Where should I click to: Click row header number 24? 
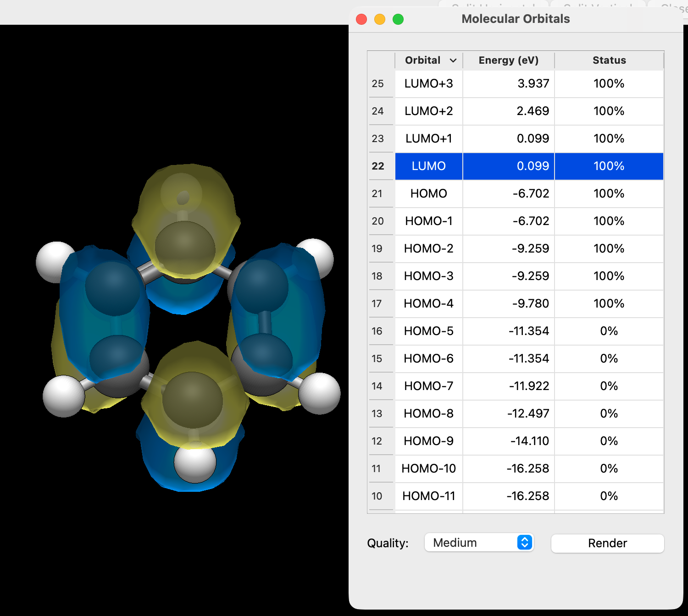(x=378, y=111)
